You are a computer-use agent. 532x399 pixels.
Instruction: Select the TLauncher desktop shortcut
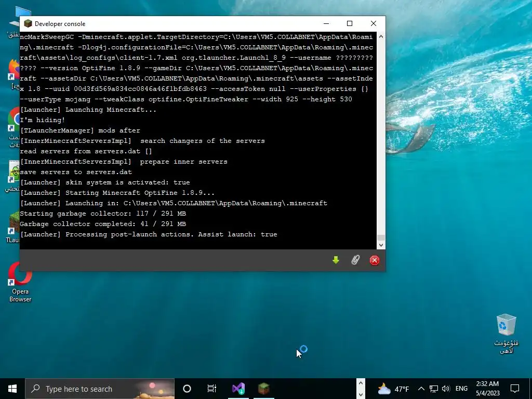14,227
